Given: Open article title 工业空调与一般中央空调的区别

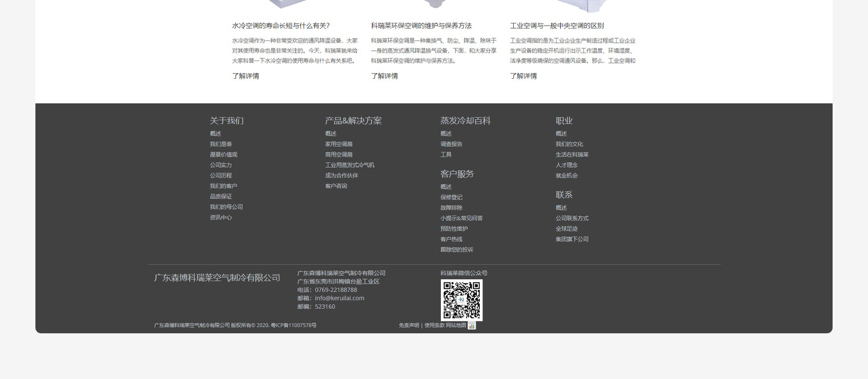Looking at the screenshot, I should (557, 26).
